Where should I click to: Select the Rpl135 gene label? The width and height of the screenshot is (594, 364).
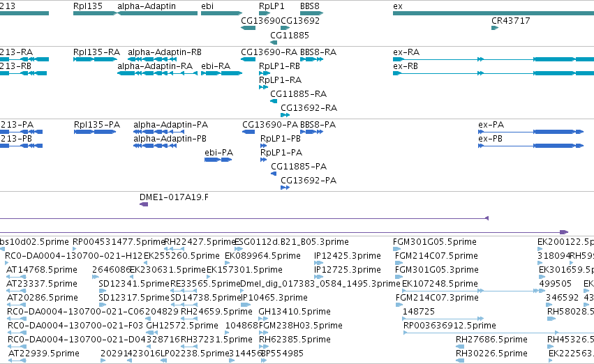(88, 6)
